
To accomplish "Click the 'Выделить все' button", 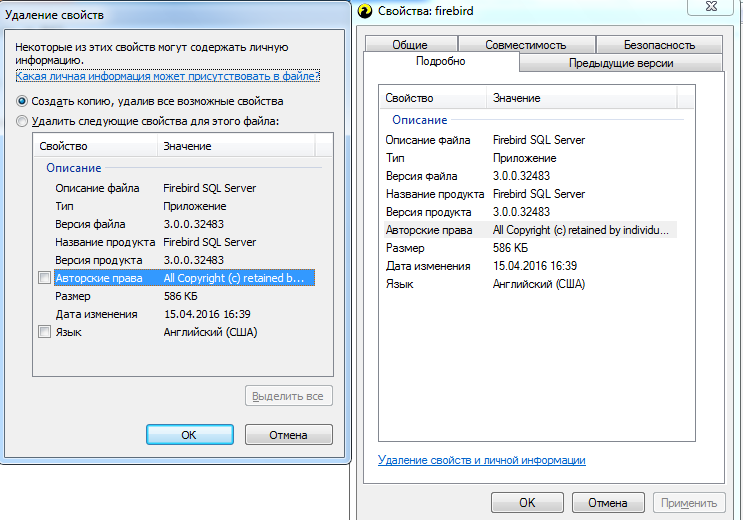I will (x=289, y=396).
